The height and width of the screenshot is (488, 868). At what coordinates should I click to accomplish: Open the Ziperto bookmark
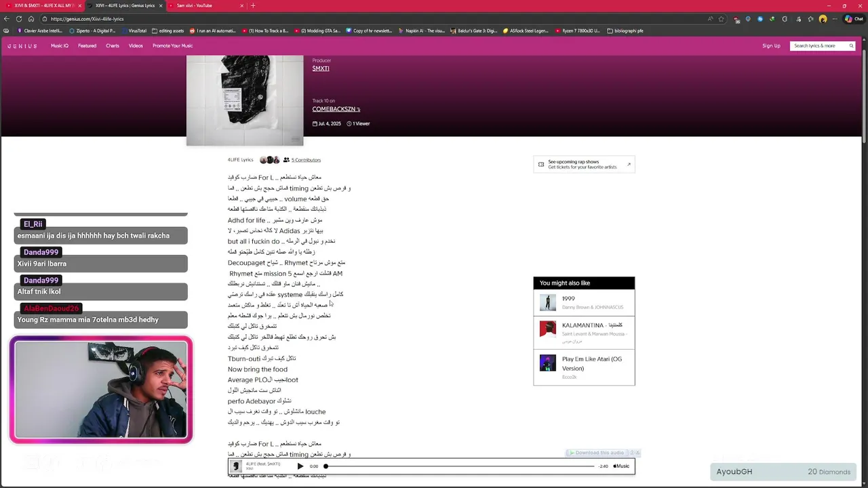point(92,30)
